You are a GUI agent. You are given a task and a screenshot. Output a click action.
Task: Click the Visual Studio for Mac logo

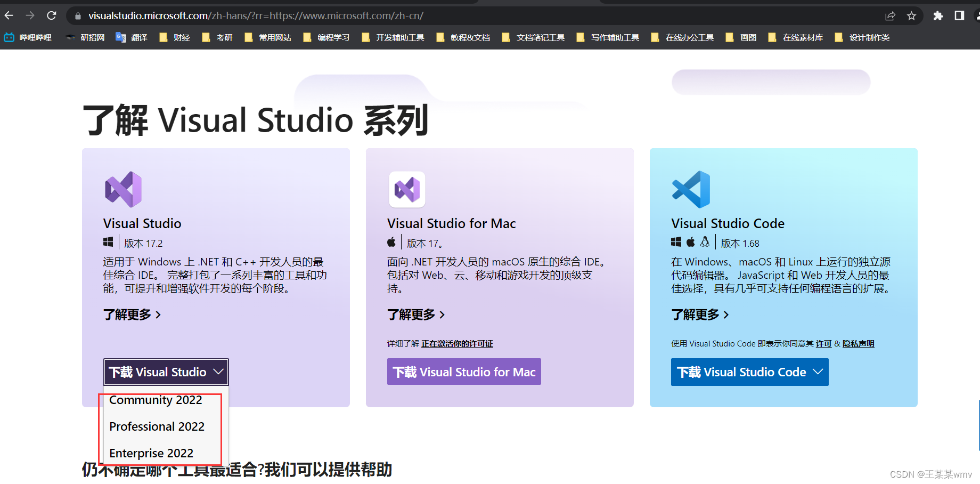(x=407, y=189)
